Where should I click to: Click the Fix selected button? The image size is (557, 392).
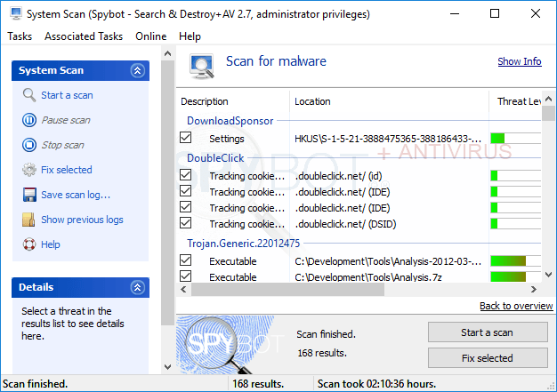[488, 358]
